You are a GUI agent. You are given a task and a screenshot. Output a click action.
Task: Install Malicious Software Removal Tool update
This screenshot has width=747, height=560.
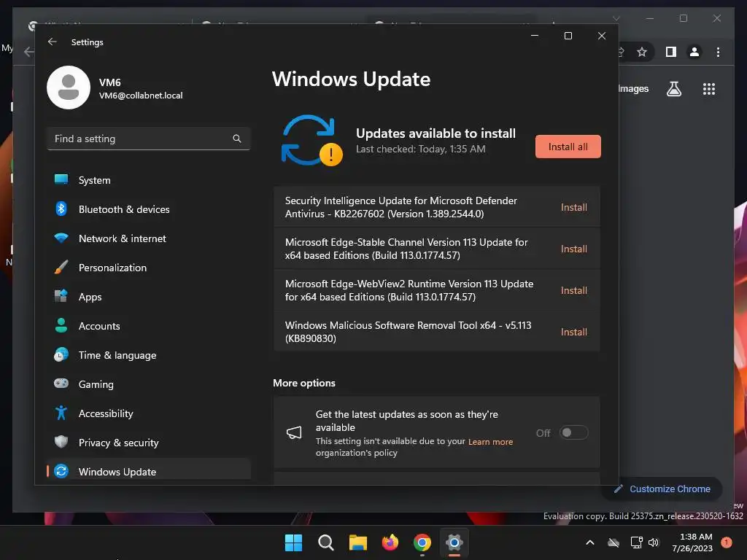click(x=573, y=332)
